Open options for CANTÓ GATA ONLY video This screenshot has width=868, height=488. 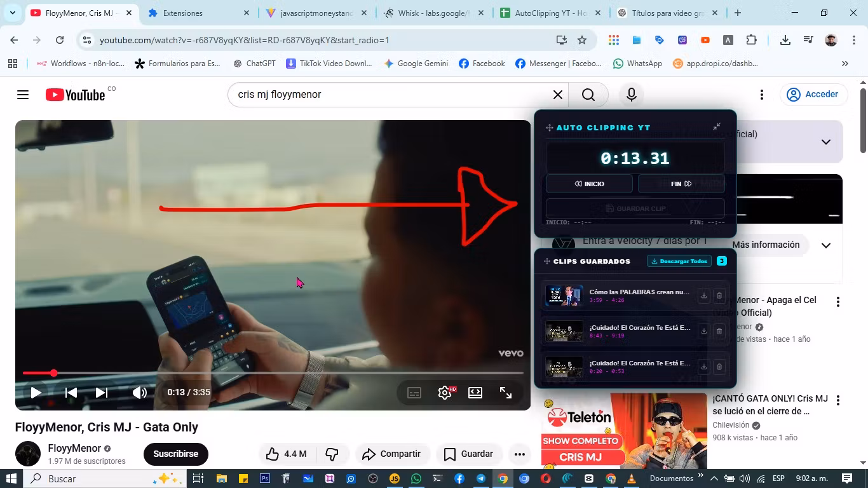[x=838, y=400]
